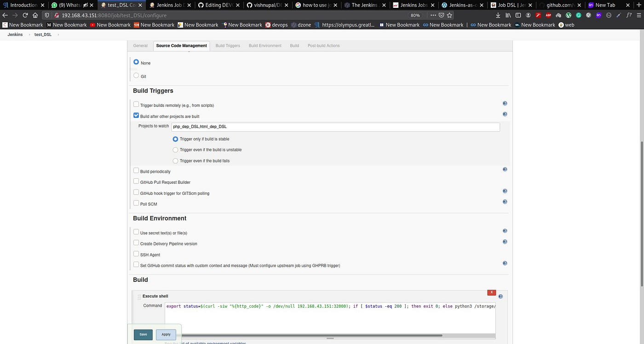Open the Adblock Plus extension
The image size is (644, 344).
tap(547, 15)
